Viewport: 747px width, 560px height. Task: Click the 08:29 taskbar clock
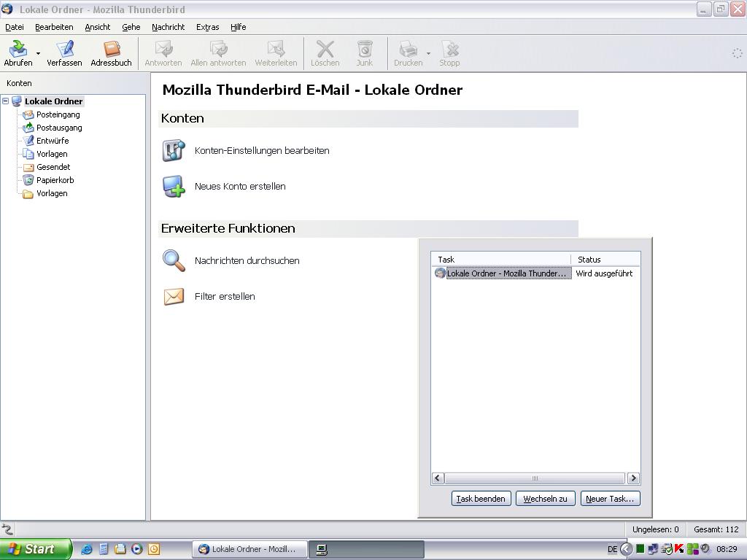(727, 550)
